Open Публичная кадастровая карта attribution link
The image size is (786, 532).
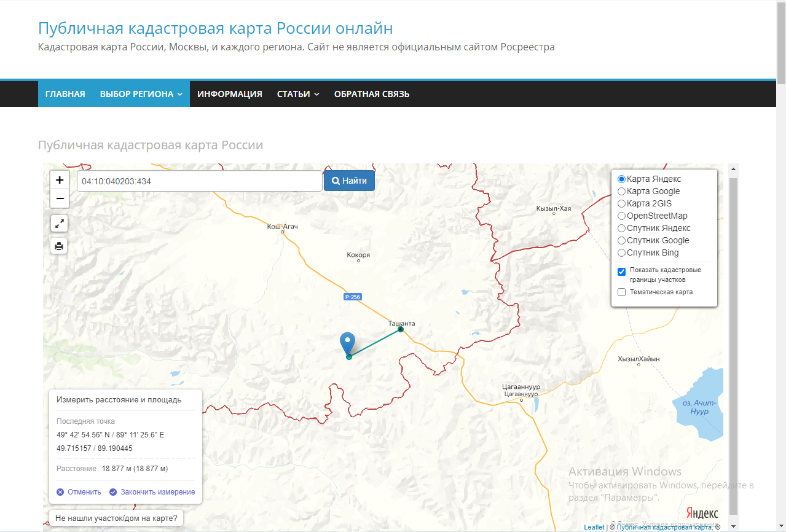coord(664,527)
